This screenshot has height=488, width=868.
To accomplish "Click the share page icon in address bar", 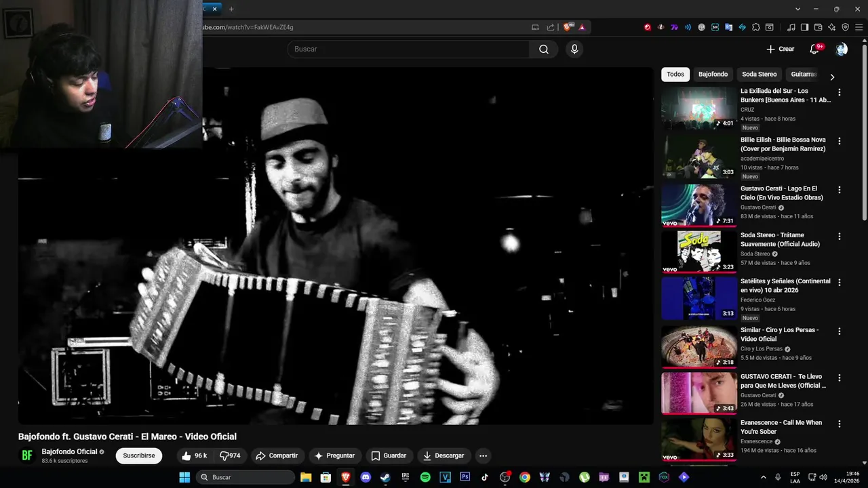I will click(550, 27).
